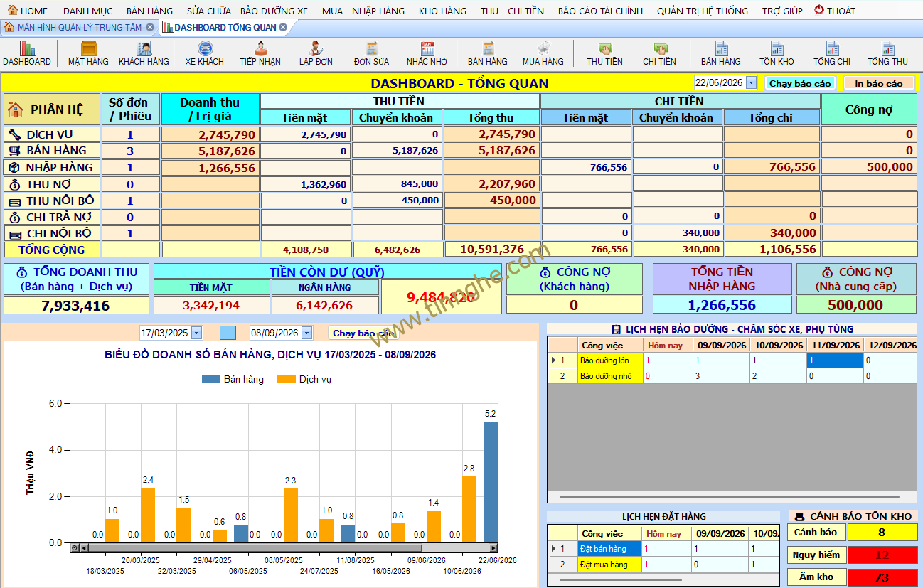Expand the chart end date 08/09/2026 dropdown
The height and width of the screenshot is (588, 923).
(307, 333)
